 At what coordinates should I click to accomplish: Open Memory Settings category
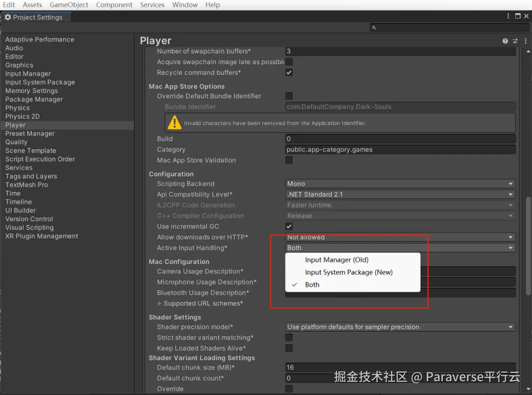coord(32,91)
